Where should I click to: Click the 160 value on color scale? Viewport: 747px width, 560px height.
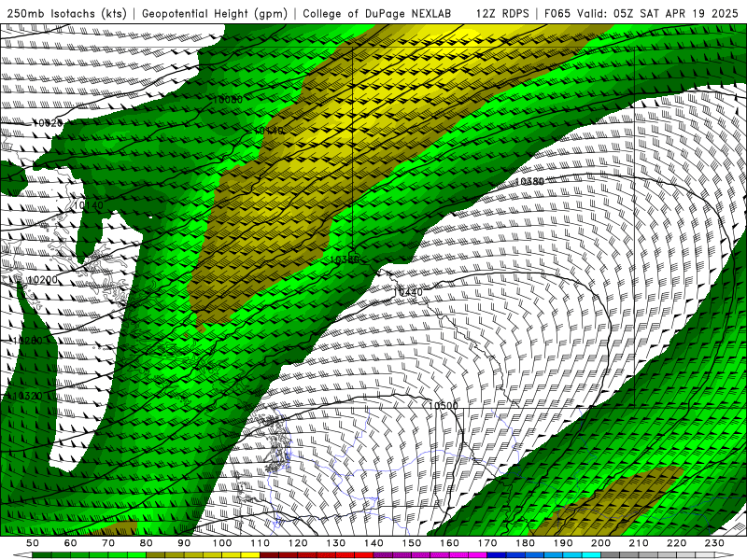coord(450,543)
